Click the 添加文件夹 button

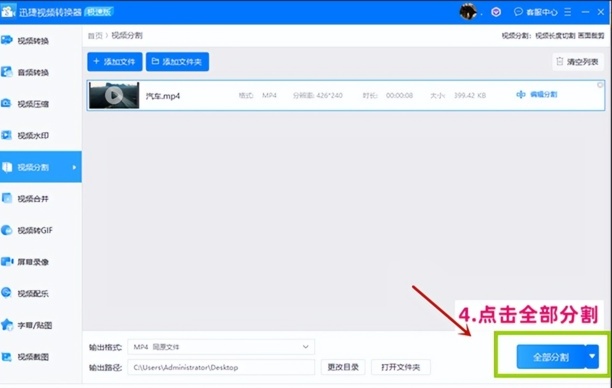177,62
